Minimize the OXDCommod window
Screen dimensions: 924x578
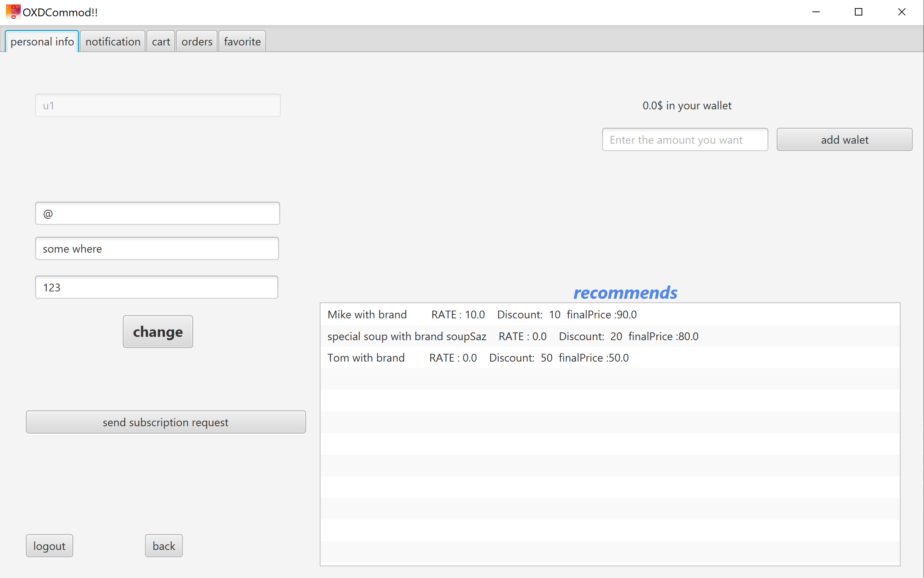coord(816,12)
